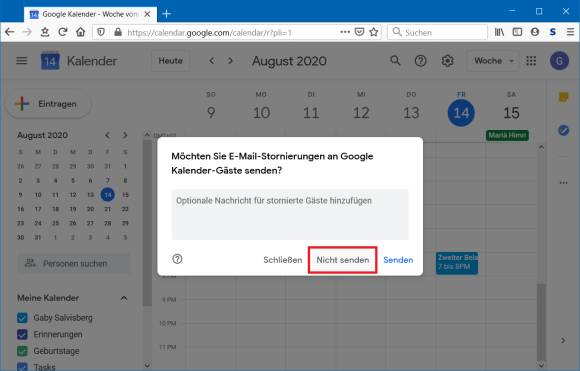Open the Firefox library icon
Screen dimensions: 580x371
[x=499, y=32]
